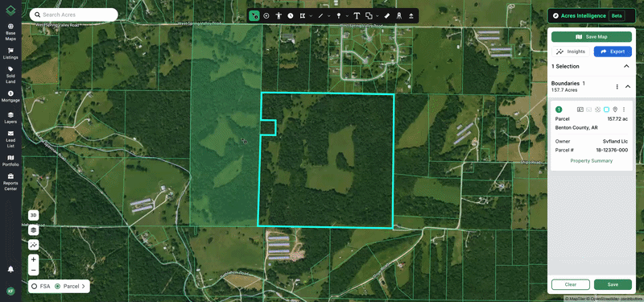
Task: Click the parcel card envelope icon
Action: click(589, 110)
